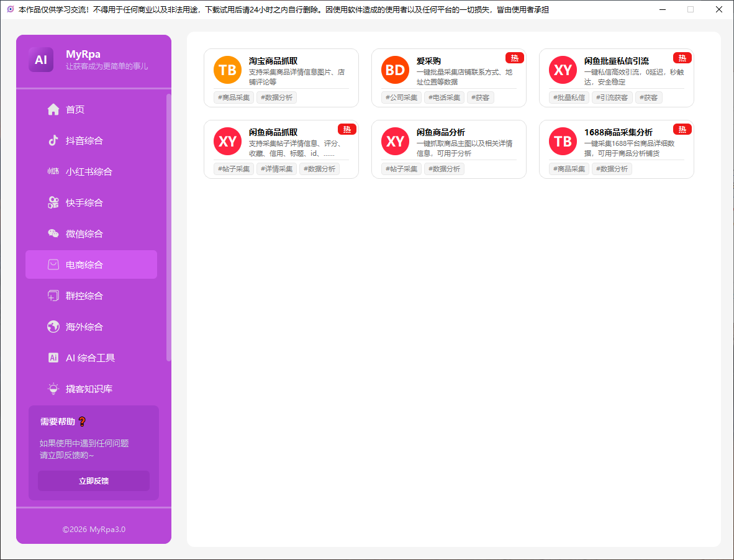
Task: Click the home icon beside 首页
Action: [x=53, y=109]
